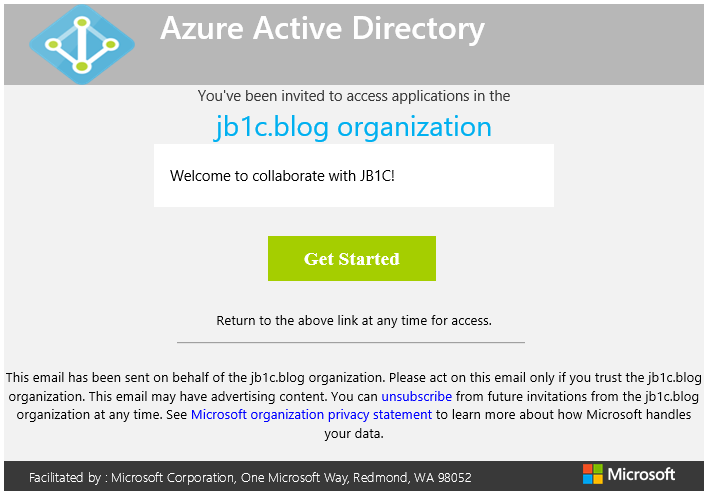708x496 pixels.
Task: Click the horizontal divider line below the note
Action: 350,342
